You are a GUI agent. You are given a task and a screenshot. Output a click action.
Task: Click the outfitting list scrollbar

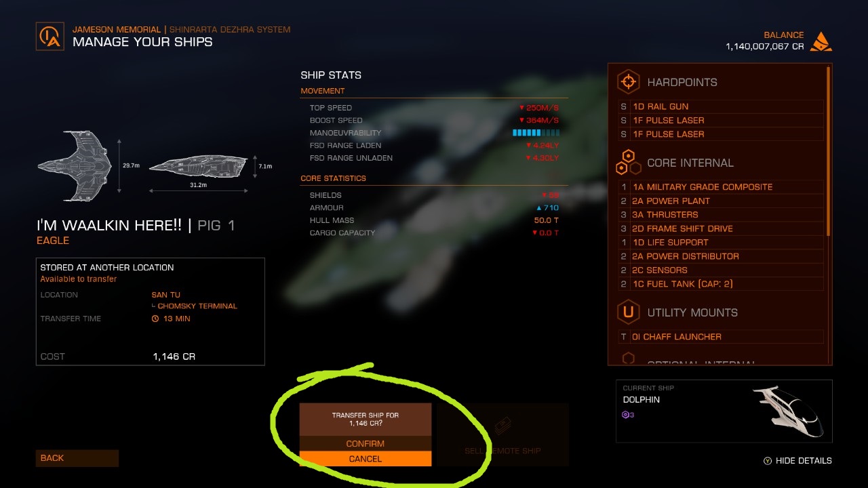click(x=828, y=150)
